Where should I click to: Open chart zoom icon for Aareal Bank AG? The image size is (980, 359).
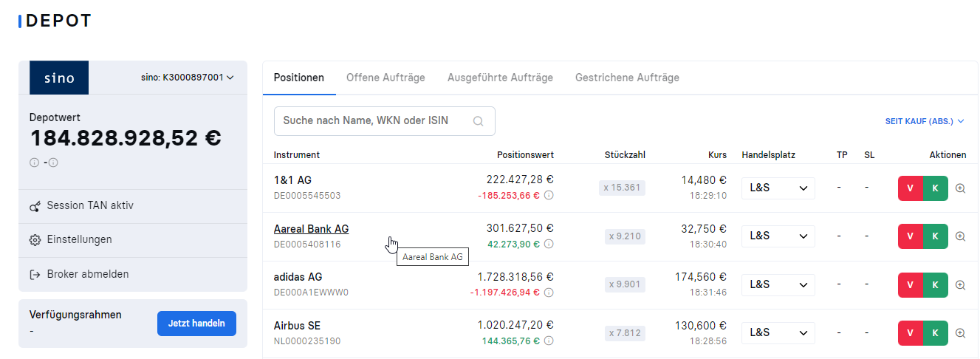[960, 236]
